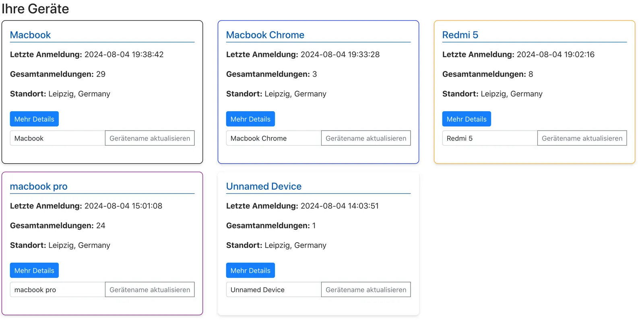Click into the macbook pro name field
This screenshot has width=644, height=320.
click(x=58, y=290)
